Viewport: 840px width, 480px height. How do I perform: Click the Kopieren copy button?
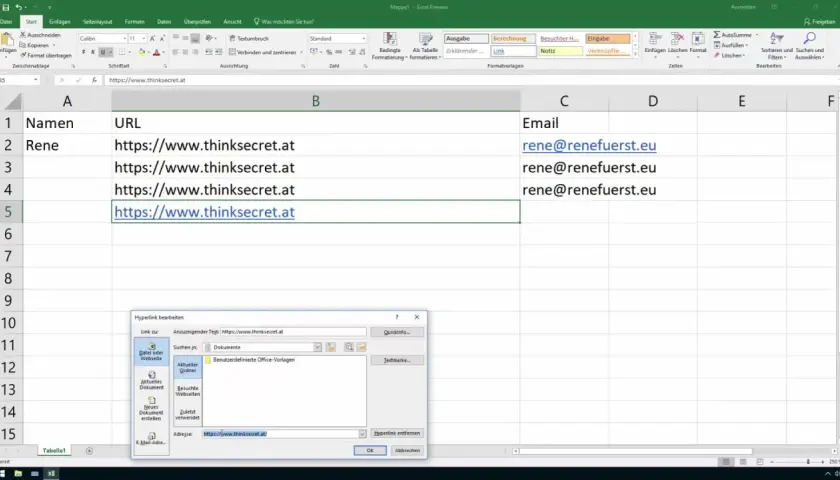[x=36, y=45]
